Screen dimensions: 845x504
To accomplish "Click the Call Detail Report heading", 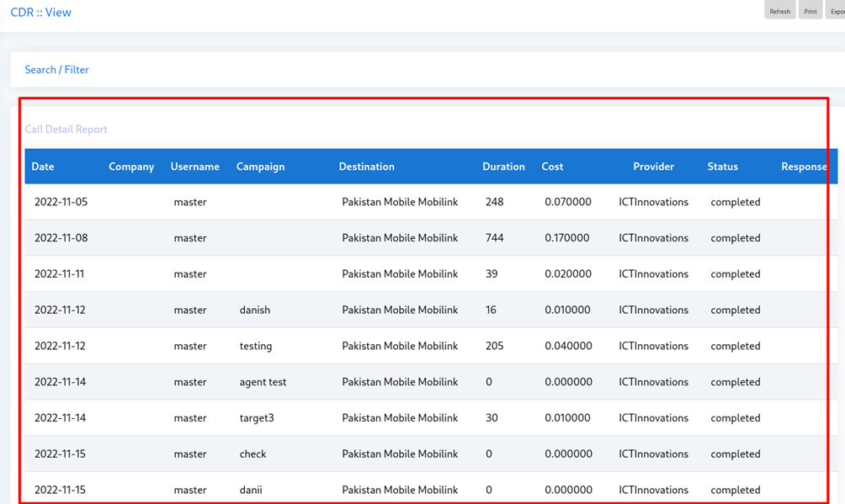I will pos(66,130).
